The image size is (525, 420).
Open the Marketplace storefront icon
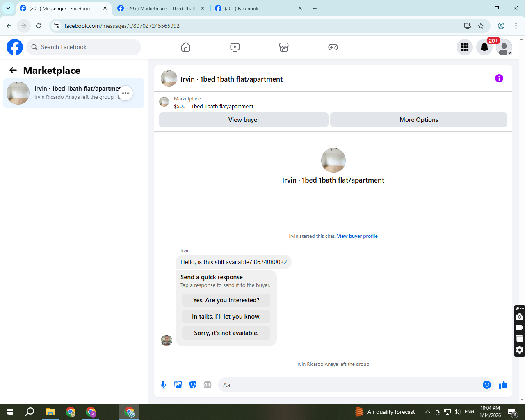284,47
